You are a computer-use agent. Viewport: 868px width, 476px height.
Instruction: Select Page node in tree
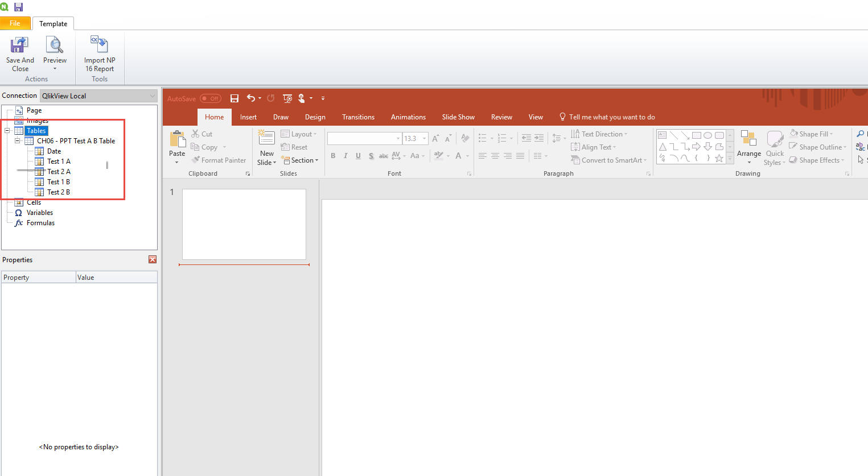(34, 110)
